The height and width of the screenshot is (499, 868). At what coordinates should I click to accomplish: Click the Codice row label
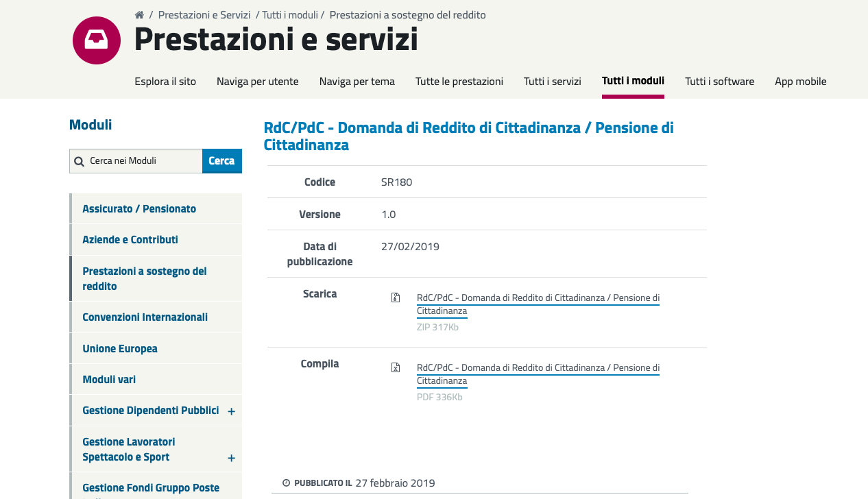coord(320,182)
